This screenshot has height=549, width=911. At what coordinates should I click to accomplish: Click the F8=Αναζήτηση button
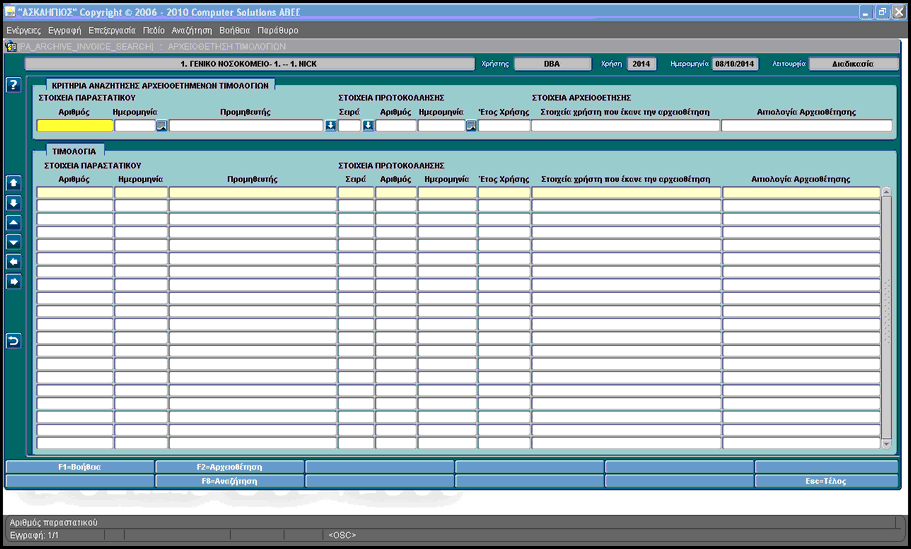pos(229,481)
